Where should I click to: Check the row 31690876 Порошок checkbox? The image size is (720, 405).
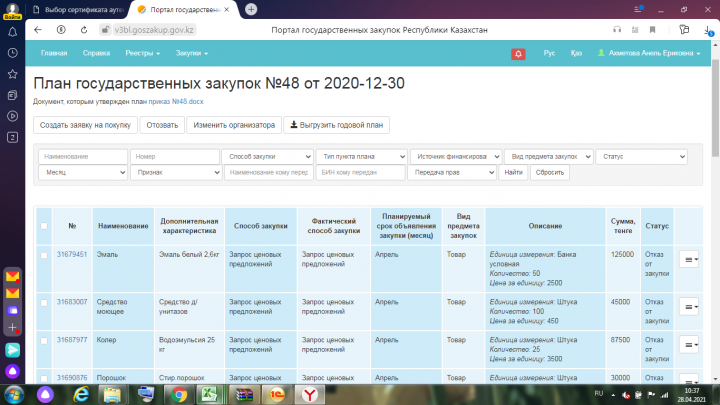click(44, 378)
